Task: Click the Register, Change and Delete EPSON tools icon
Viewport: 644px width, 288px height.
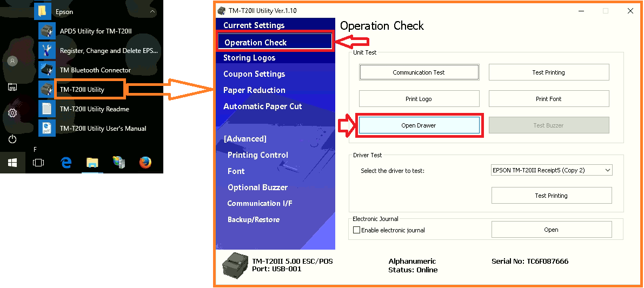Action: coord(47,50)
